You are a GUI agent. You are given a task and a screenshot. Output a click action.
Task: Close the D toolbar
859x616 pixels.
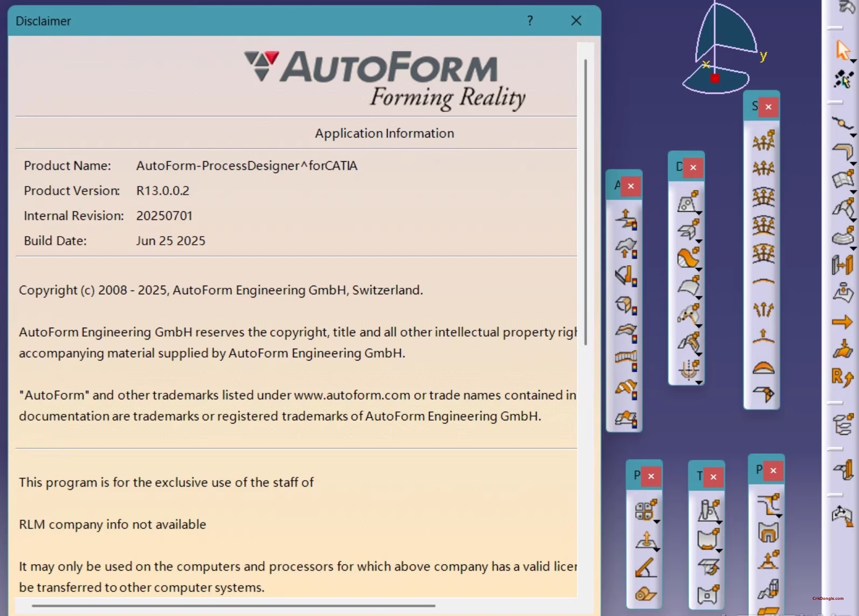point(693,168)
